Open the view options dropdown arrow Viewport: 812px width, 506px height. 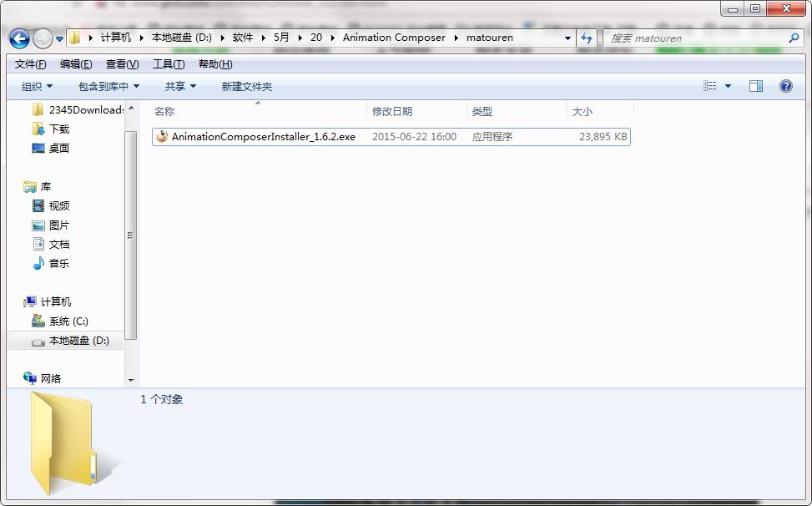728,86
